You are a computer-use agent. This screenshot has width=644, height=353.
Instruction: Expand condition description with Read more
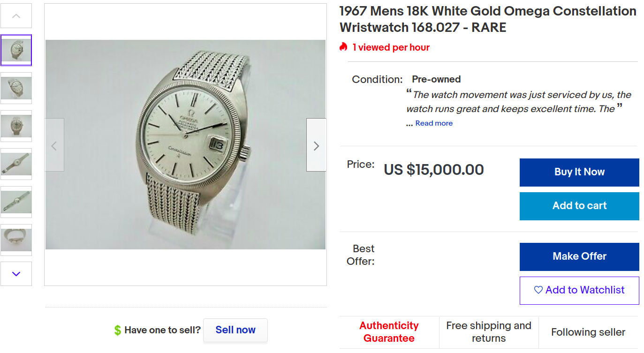[434, 123]
